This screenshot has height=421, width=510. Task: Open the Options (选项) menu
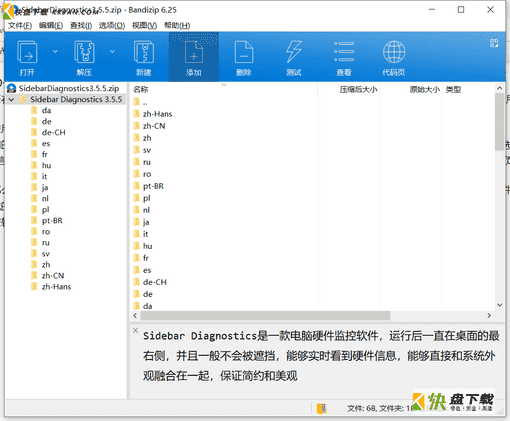coord(112,26)
